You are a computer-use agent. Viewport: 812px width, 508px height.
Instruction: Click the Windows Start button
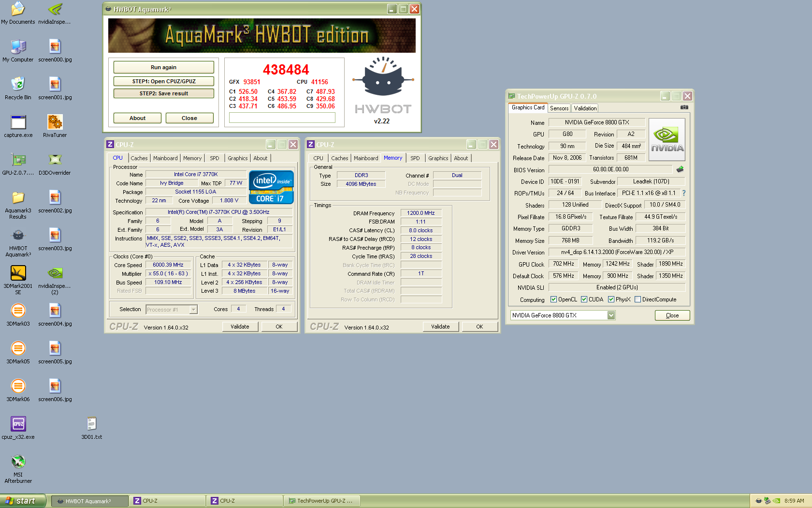point(23,501)
